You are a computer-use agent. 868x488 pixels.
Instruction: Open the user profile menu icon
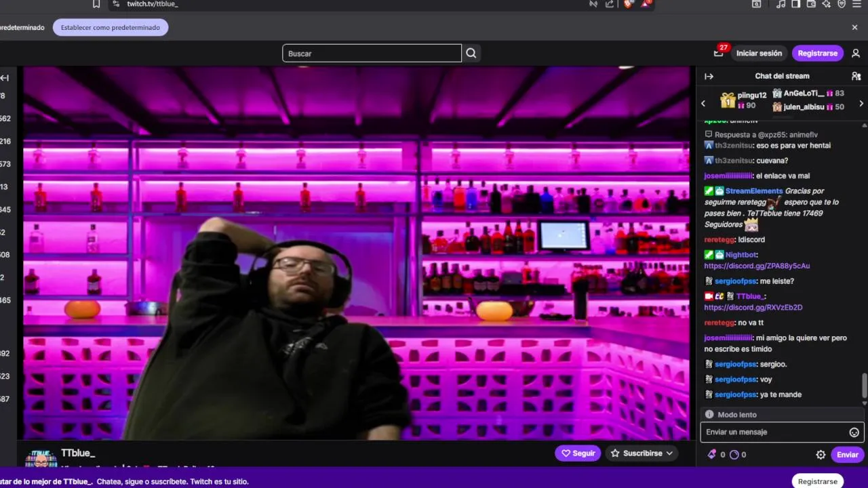coord(856,54)
